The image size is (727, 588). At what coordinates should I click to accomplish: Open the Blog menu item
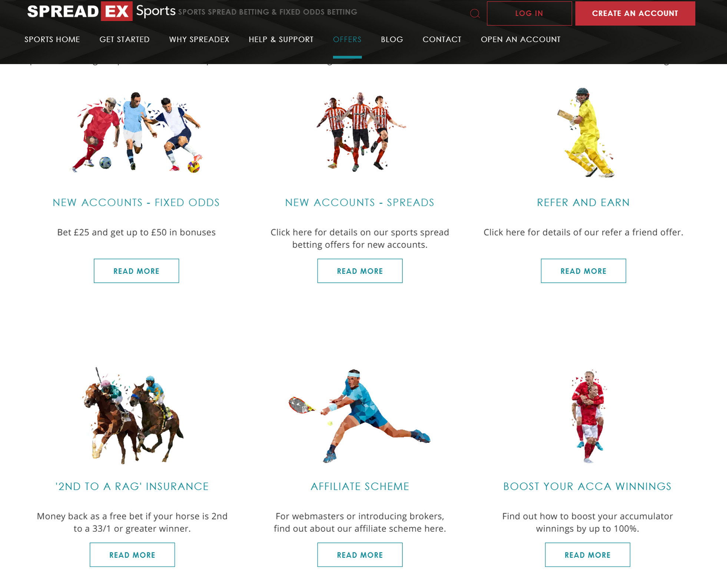pyautogui.click(x=392, y=39)
